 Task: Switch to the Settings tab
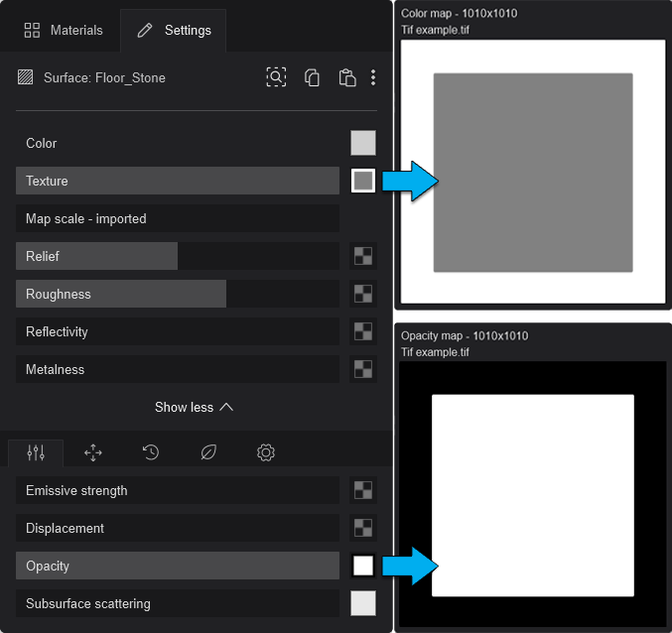[174, 30]
